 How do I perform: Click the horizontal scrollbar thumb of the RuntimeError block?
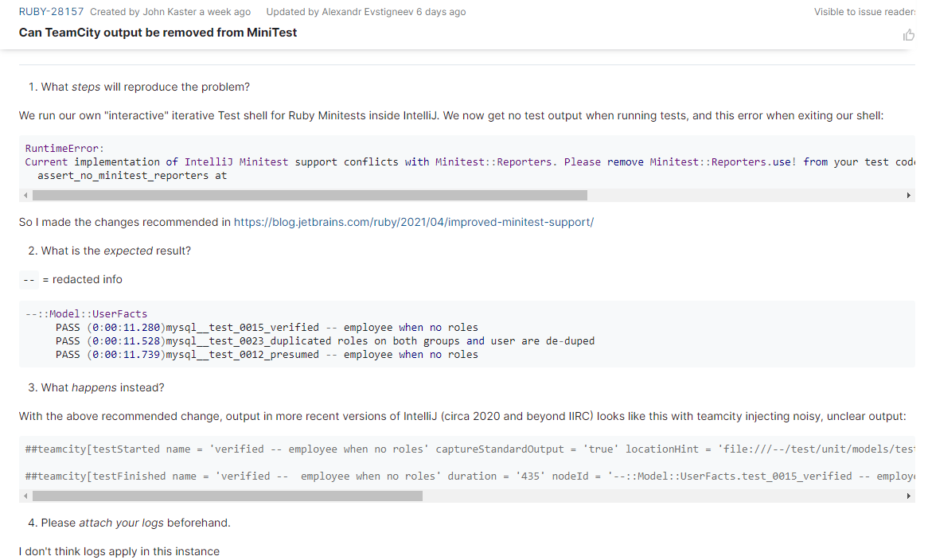(x=310, y=195)
